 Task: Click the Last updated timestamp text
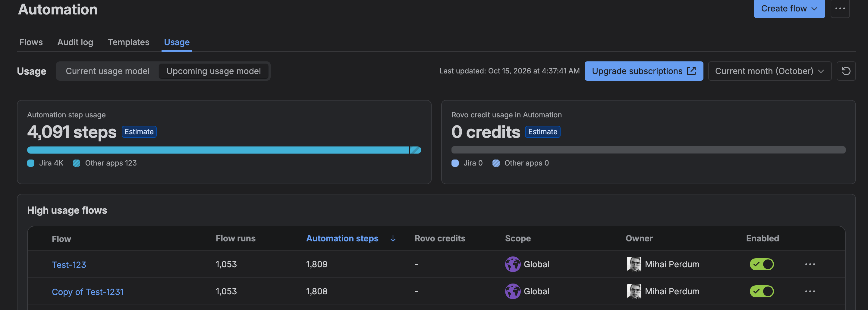pos(509,71)
